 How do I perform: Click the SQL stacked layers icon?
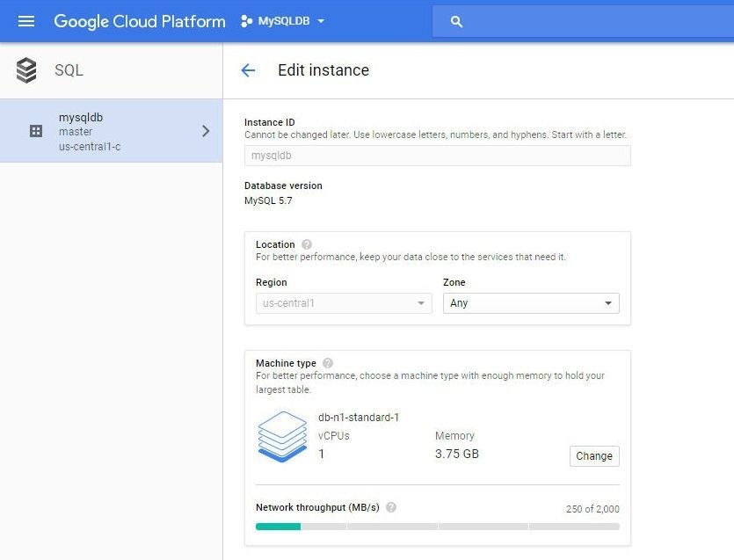point(26,70)
